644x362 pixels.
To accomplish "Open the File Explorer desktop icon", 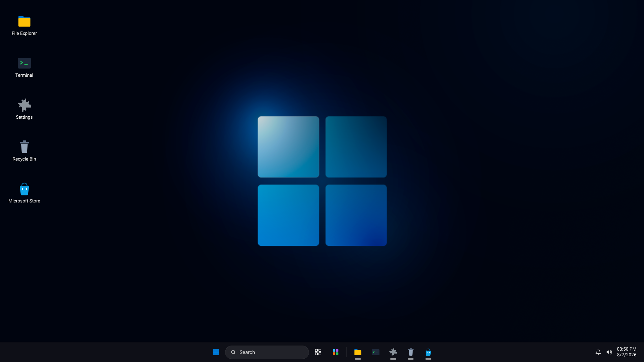I will (x=24, y=25).
